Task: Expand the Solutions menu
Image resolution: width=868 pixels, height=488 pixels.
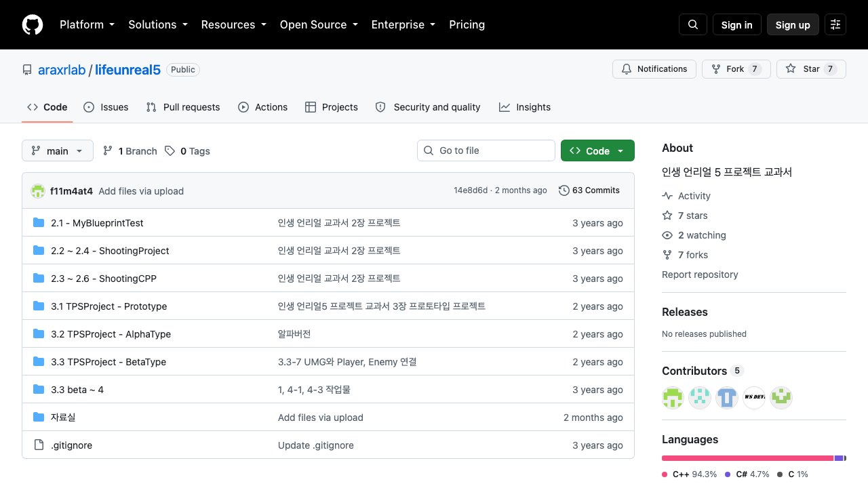Action: point(158,24)
